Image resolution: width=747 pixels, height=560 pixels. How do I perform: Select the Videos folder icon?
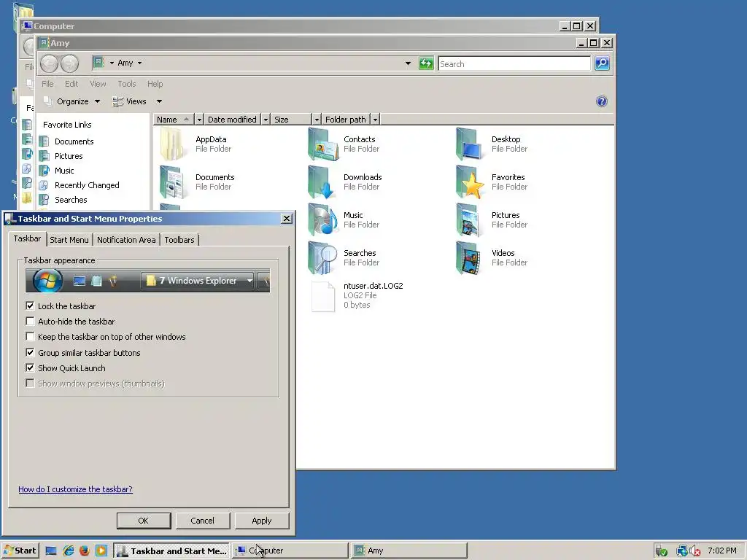point(469,257)
